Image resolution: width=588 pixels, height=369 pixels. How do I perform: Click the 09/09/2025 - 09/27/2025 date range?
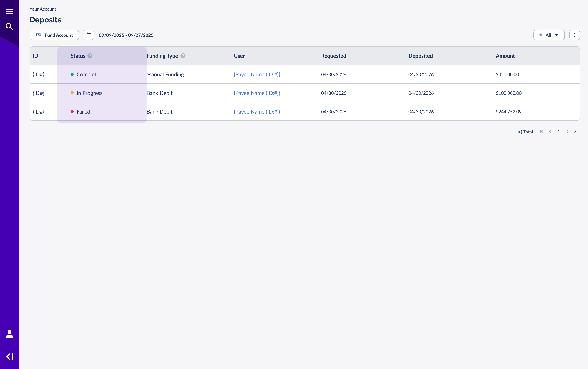pos(126,35)
